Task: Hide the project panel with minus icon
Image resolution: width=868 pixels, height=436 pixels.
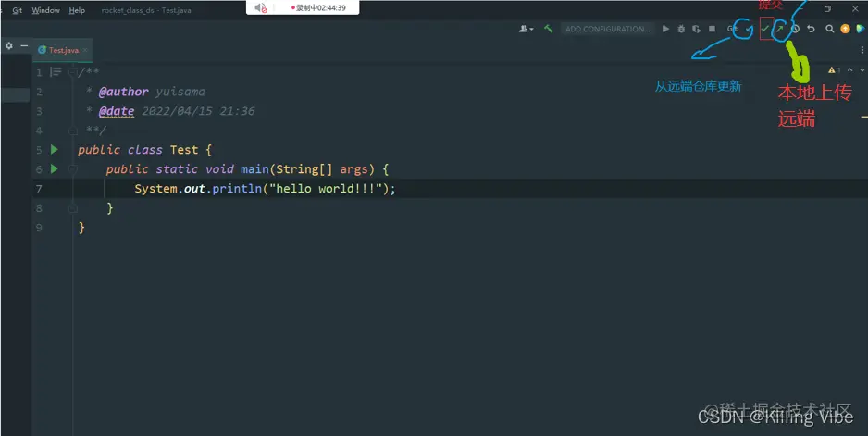Action: pos(24,46)
